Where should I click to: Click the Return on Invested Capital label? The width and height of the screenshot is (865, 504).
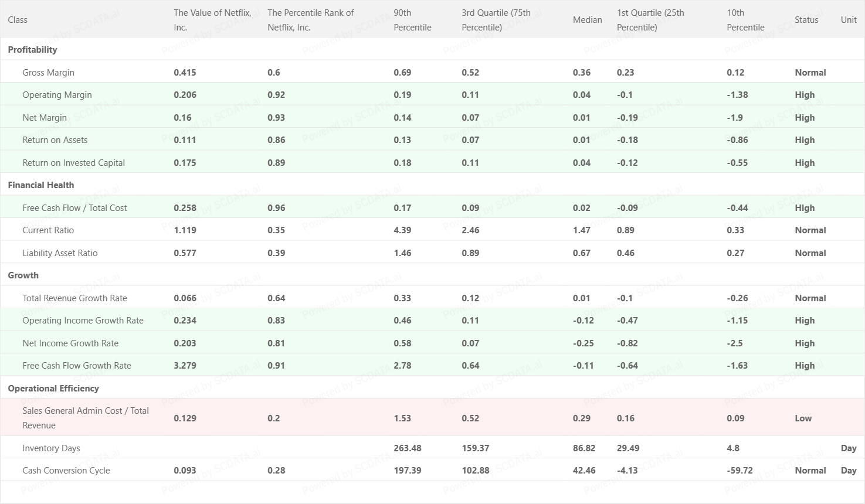[x=73, y=163]
